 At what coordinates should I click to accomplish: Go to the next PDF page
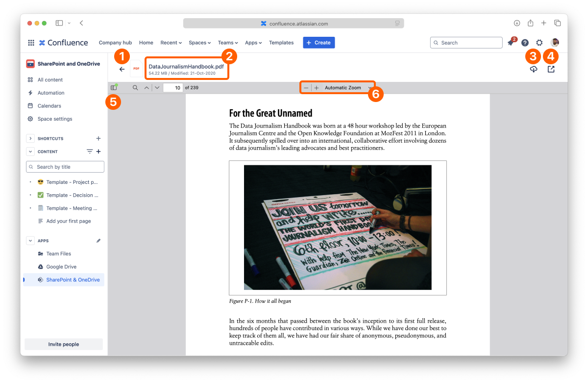click(157, 88)
